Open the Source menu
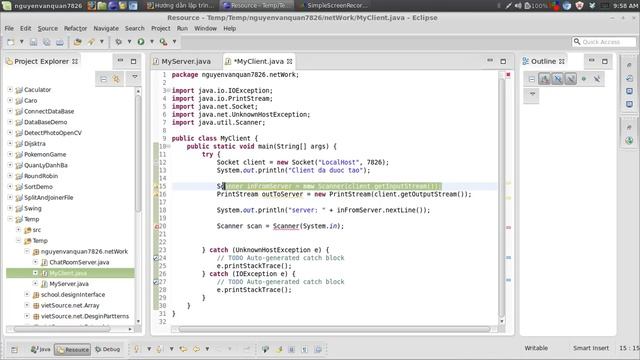 point(48,29)
